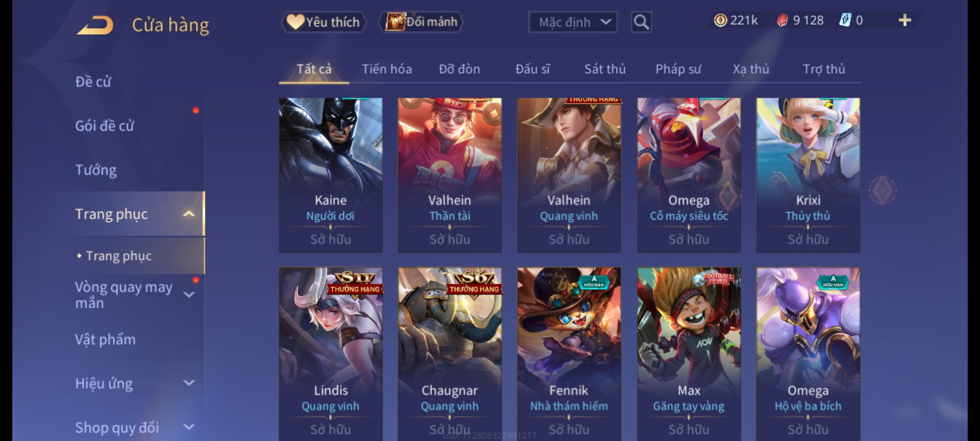Expand the Shop quy đổi section
The height and width of the screenshot is (441, 980).
pyautogui.click(x=189, y=427)
